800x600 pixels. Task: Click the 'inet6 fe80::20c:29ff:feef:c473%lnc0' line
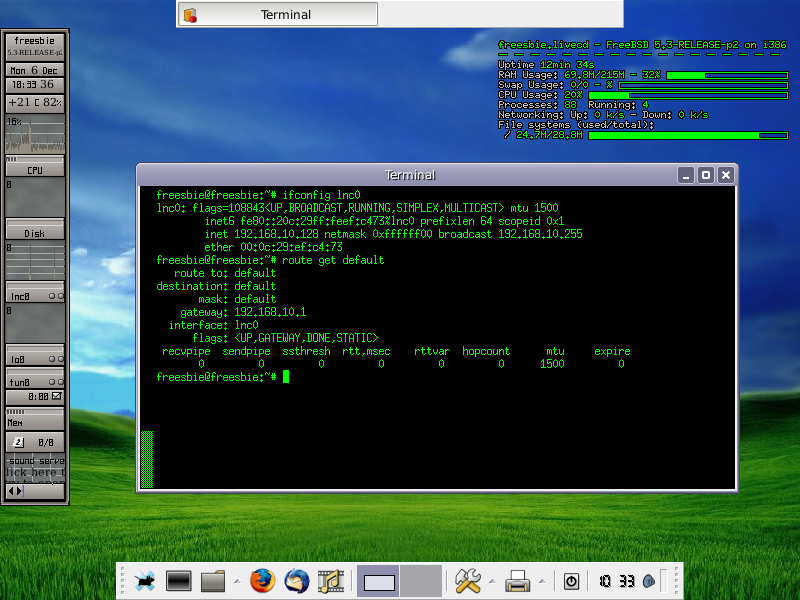pyautogui.click(x=384, y=221)
